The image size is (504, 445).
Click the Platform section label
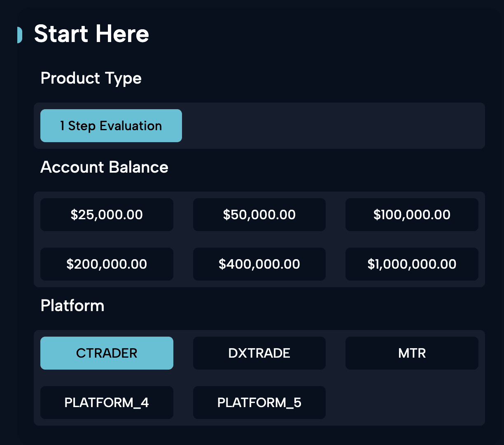click(x=72, y=306)
